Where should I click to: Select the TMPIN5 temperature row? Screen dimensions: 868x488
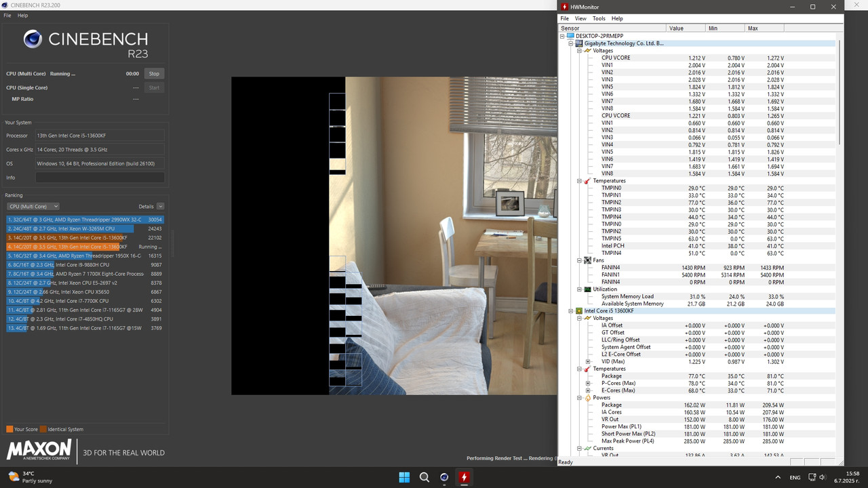697,239
